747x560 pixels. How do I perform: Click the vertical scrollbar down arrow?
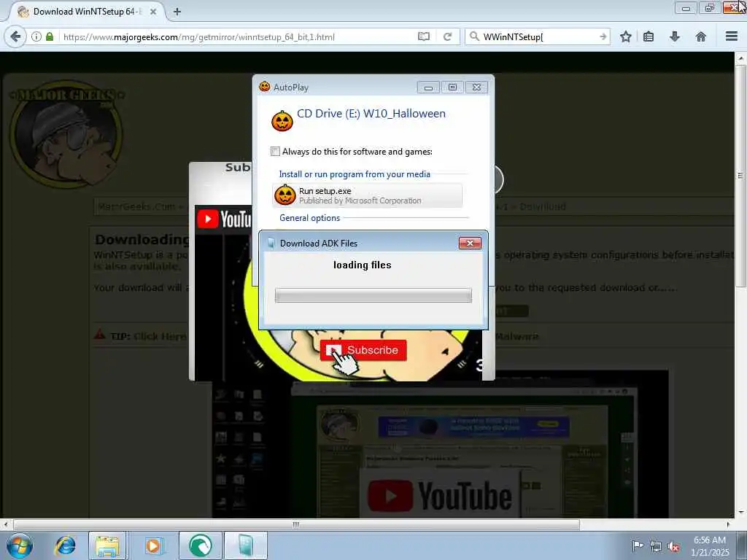click(x=740, y=513)
